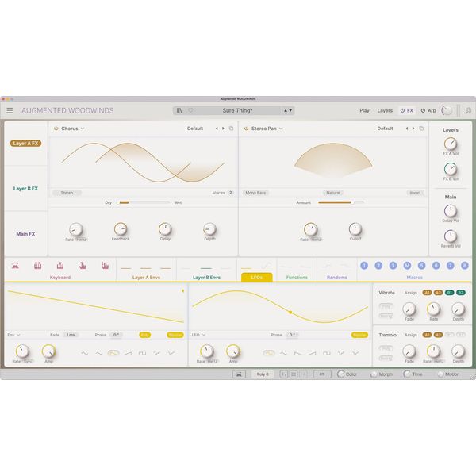Select next Chorus preset arrow
The image size is (476, 476).
pos(224,129)
